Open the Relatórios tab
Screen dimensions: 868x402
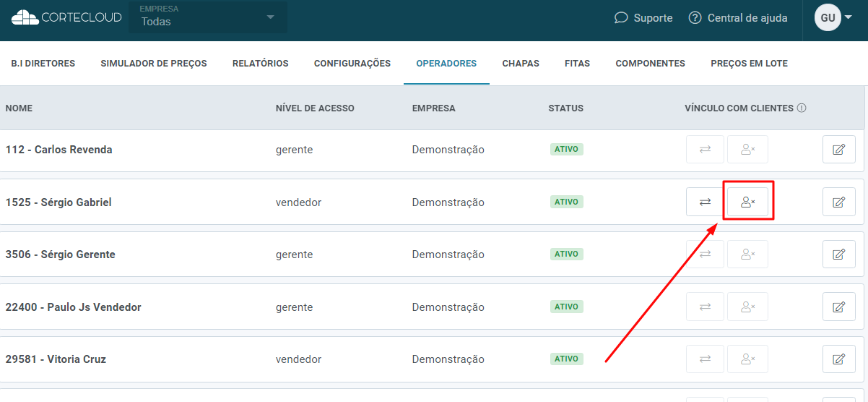[x=261, y=64]
